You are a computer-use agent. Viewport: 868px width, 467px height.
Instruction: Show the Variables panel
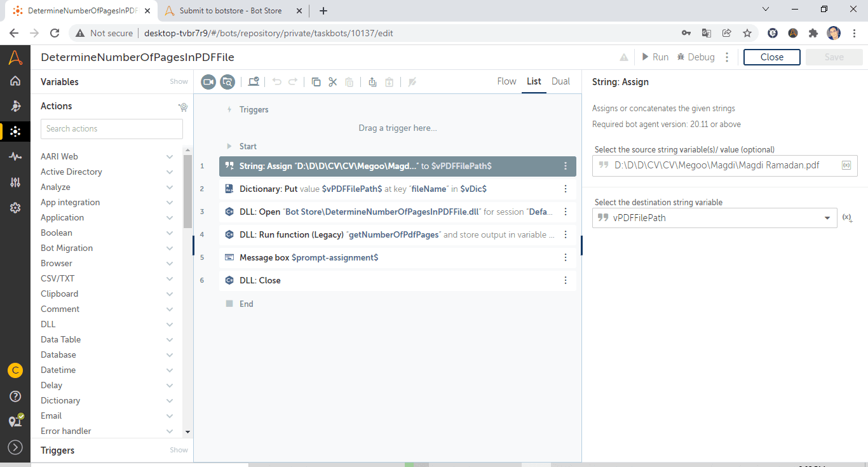pos(179,81)
